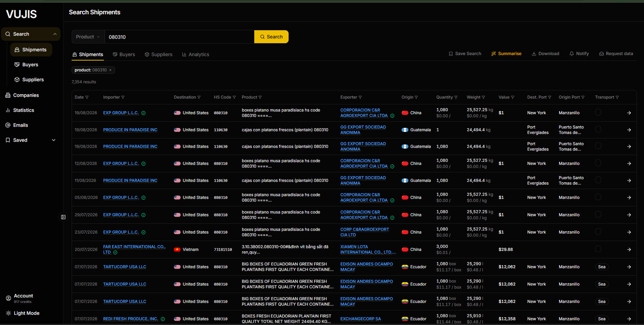Click the yellow Search button
This screenshot has height=325, width=644.
point(271,37)
